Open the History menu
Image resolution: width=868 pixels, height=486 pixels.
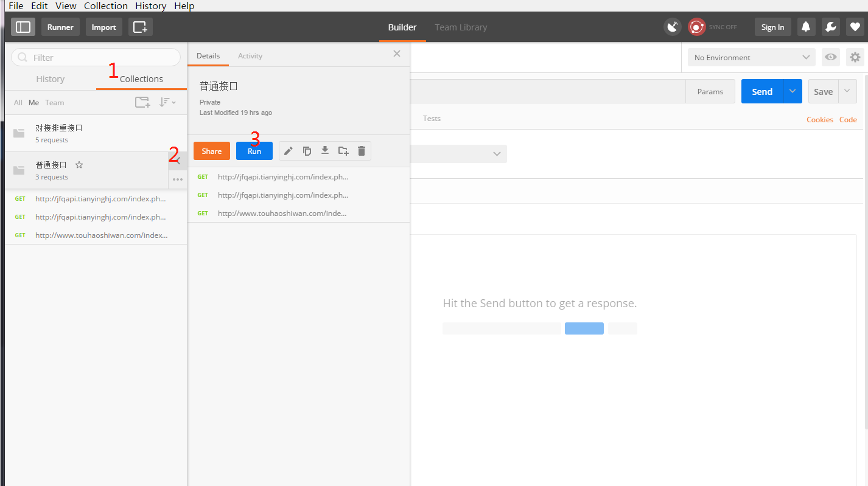pyautogui.click(x=150, y=5)
